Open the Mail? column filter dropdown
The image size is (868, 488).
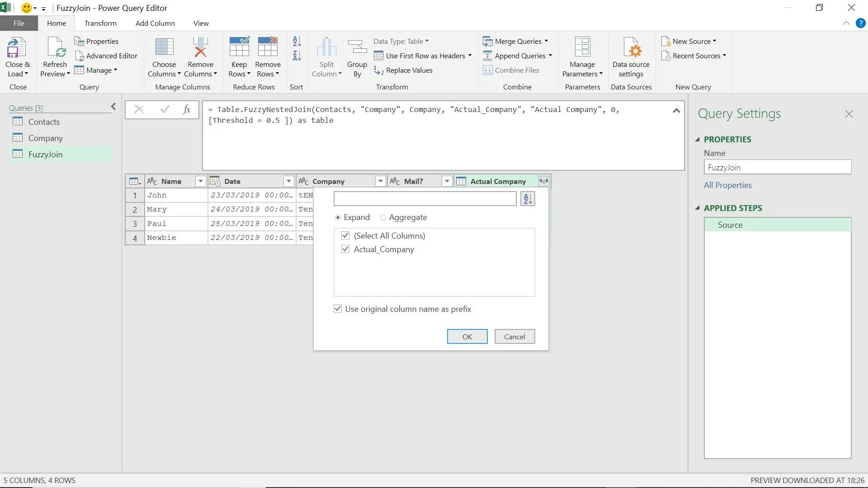[447, 181]
